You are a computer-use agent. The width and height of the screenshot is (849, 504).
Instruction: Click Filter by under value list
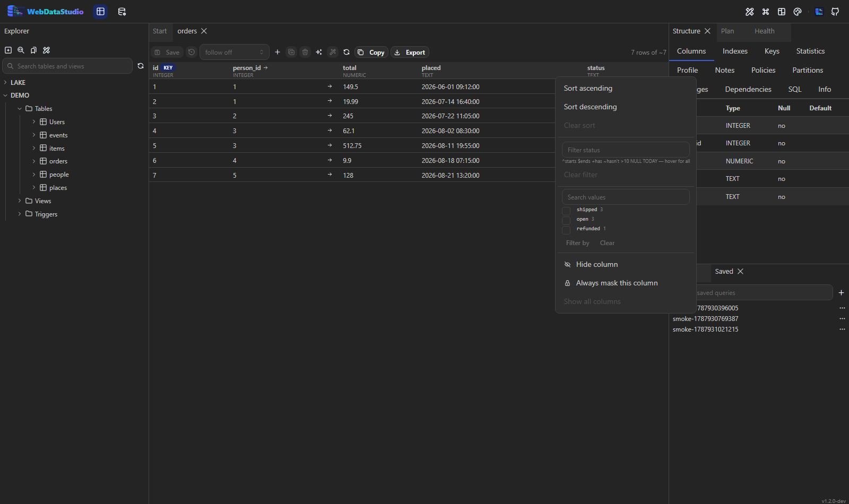pyautogui.click(x=577, y=243)
